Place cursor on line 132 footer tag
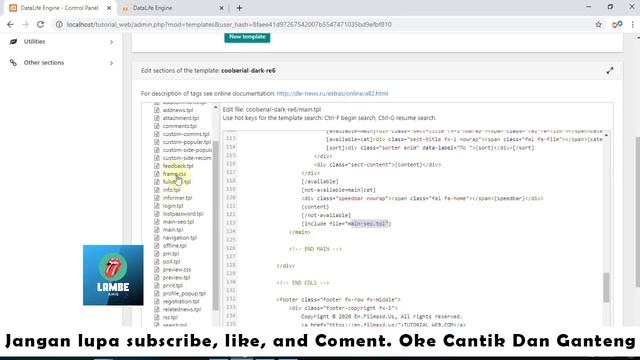Viewport: 640px width, 360px height. [338, 300]
